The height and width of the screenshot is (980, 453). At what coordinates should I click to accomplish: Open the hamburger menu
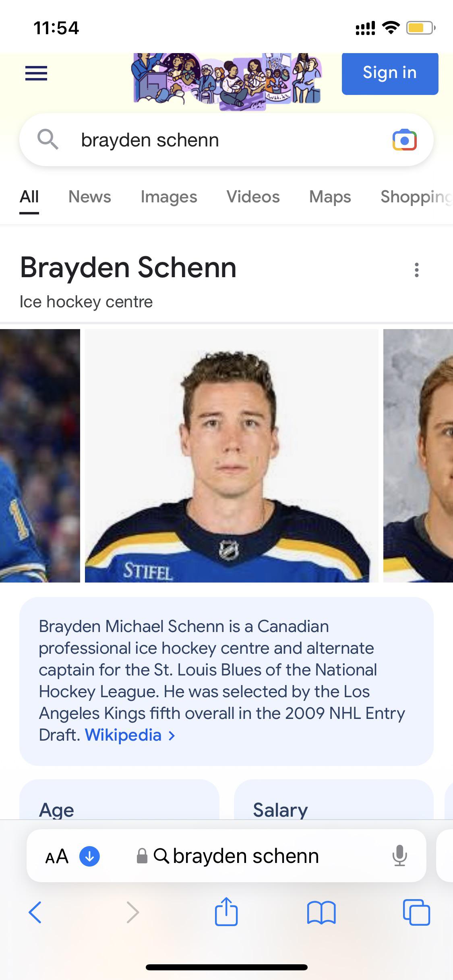tap(36, 73)
